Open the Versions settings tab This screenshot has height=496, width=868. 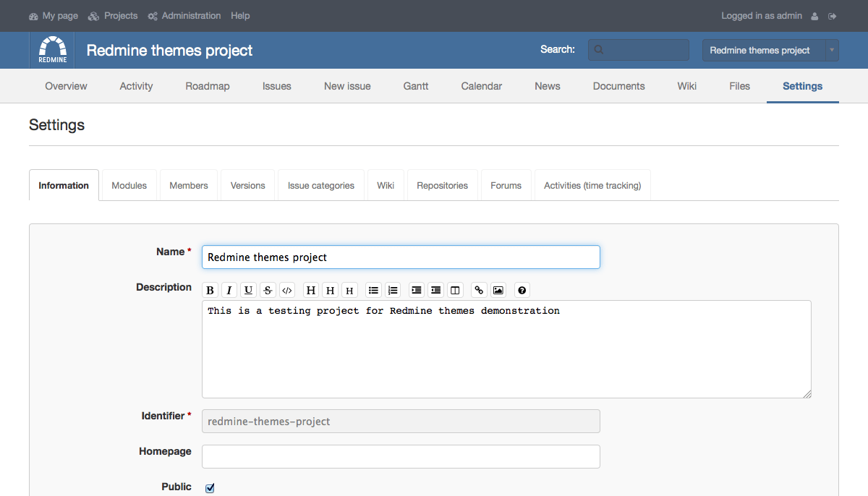click(248, 186)
